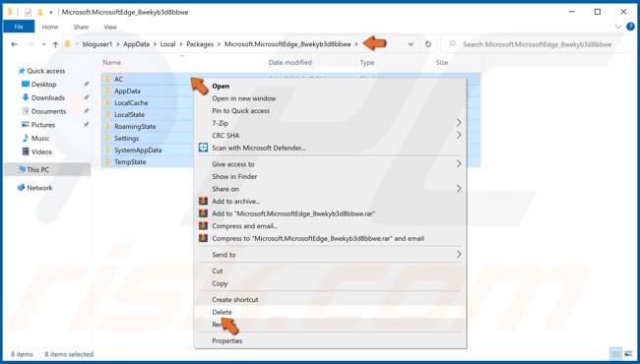Switch to the Details view layout icon
The width and height of the screenshot is (640, 364).
(x=616, y=354)
